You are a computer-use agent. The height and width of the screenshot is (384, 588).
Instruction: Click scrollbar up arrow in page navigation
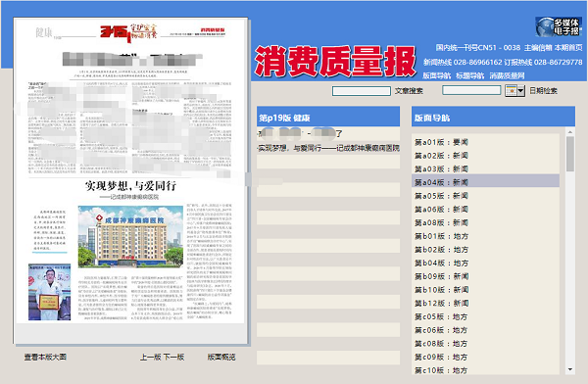570,132
